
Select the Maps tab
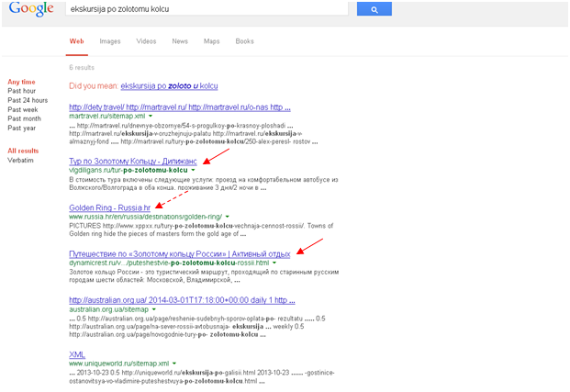coord(212,41)
